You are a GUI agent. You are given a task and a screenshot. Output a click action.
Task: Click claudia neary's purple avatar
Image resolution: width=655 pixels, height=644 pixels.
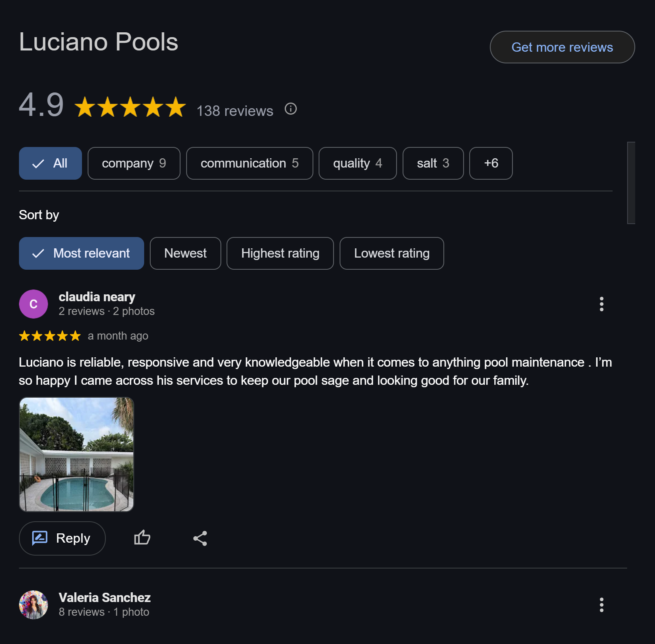[x=34, y=304]
